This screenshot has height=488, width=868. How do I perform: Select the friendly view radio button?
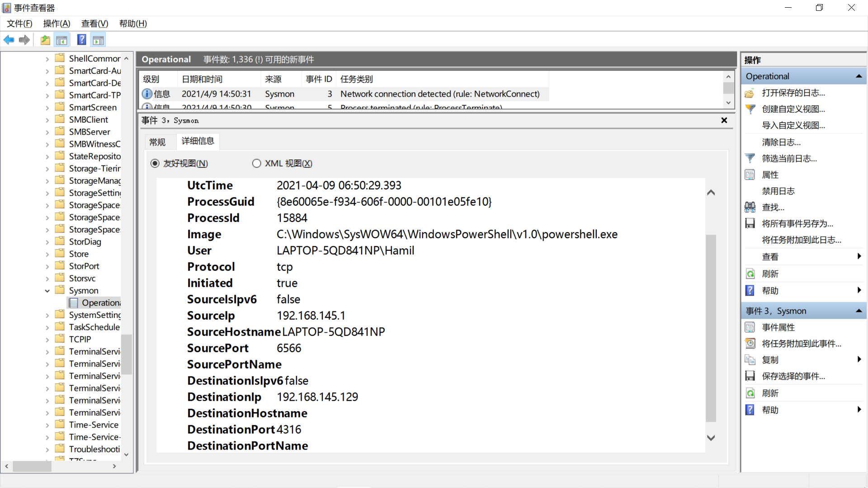[x=155, y=164]
